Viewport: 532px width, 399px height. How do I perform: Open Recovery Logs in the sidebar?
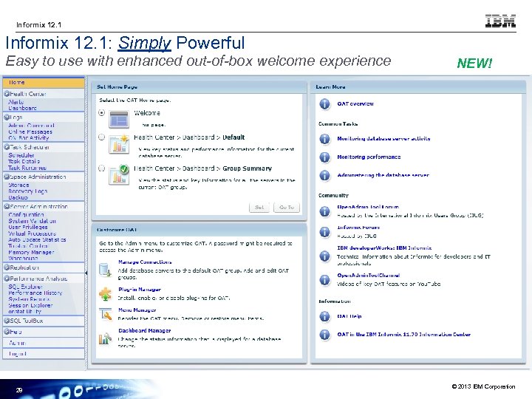28,191
